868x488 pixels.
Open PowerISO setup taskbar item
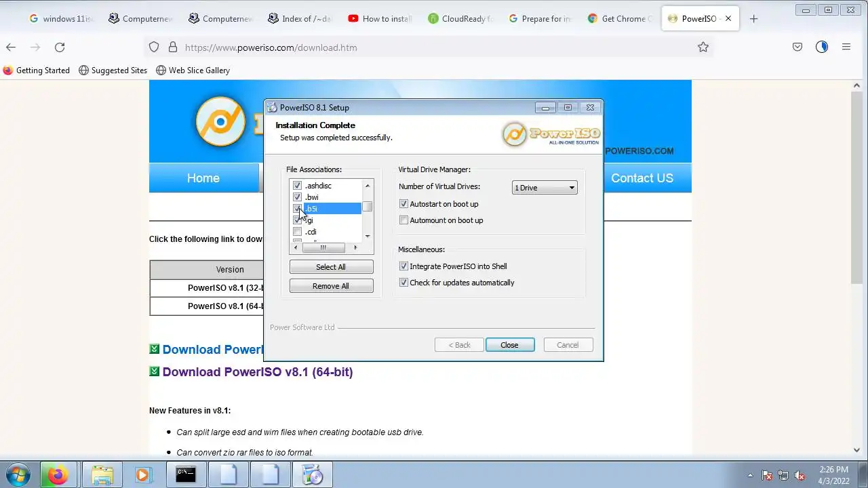(313, 474)
